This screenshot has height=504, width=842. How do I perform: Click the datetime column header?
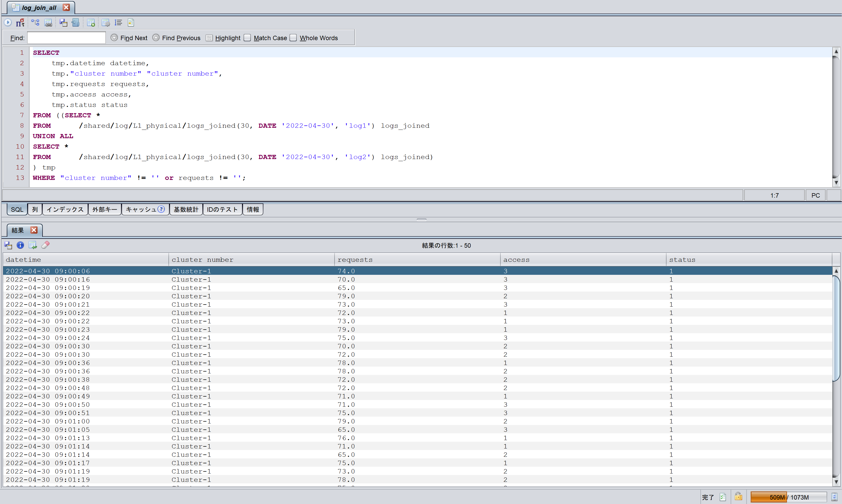click(86, 259)
